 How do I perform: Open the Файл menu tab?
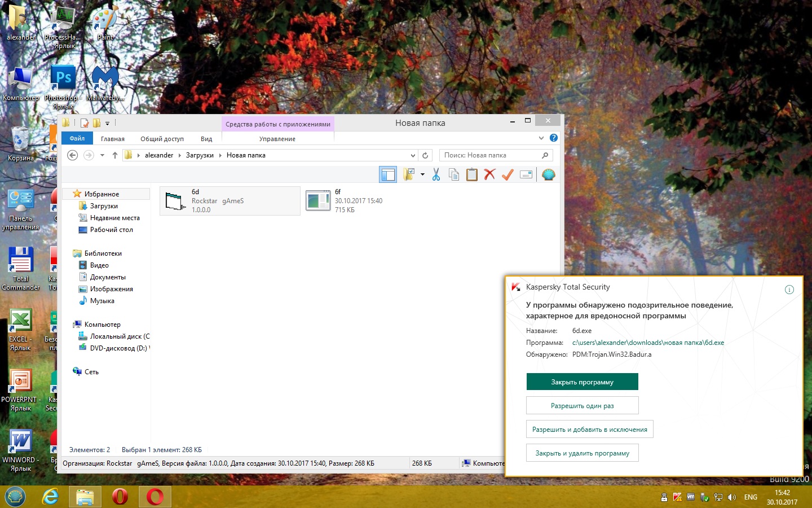coord(77,138)
